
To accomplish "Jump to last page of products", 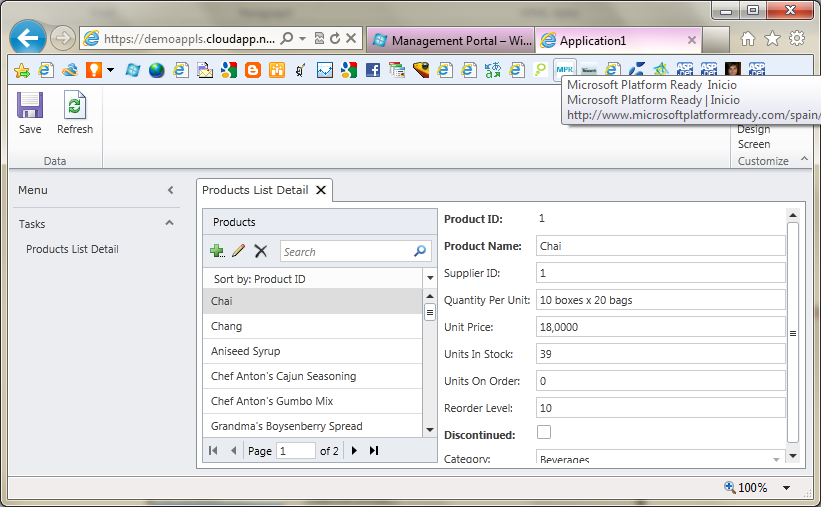I will point(374,451).
